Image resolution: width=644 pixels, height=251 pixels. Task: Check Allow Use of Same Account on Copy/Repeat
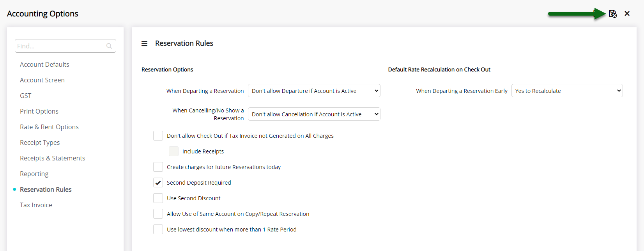click(x=158, y=214)
